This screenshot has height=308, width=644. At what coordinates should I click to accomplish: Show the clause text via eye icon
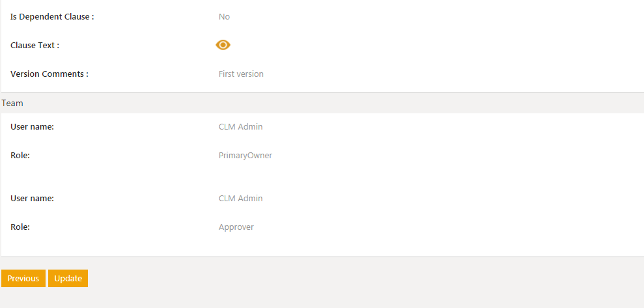pyautogui.click(x=223, y=45)
